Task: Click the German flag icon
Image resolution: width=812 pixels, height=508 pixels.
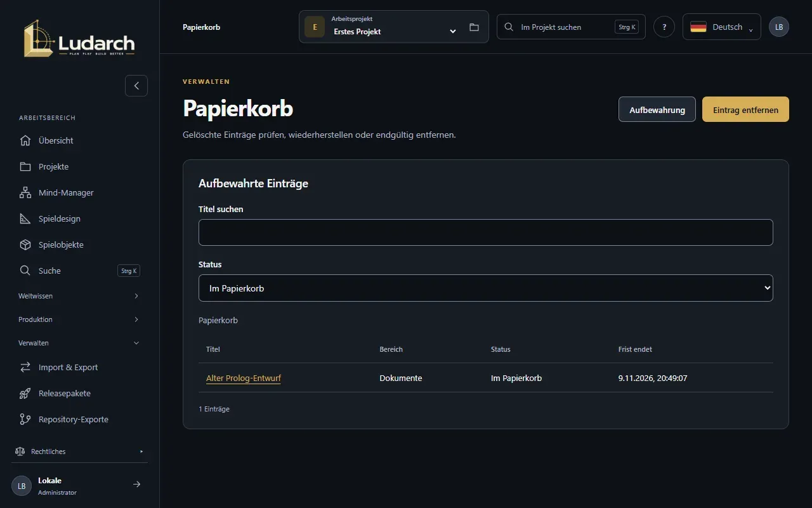Action: 698,27
